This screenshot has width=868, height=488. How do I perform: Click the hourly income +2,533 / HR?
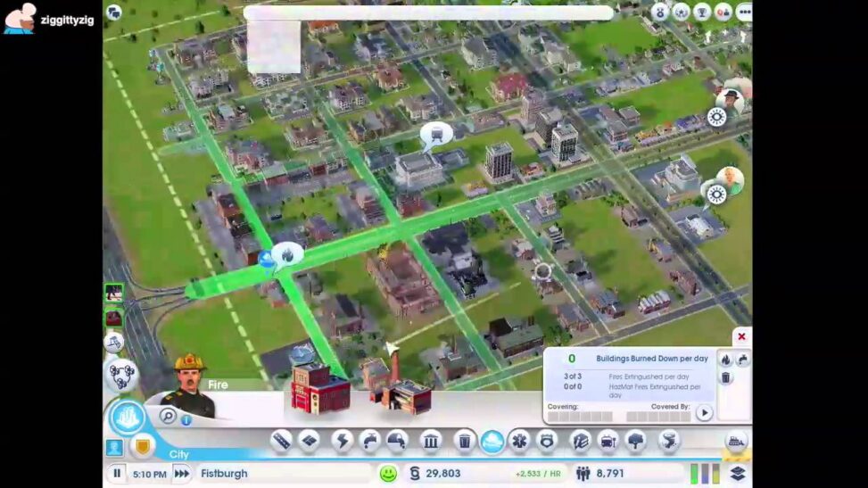point(538,474)
